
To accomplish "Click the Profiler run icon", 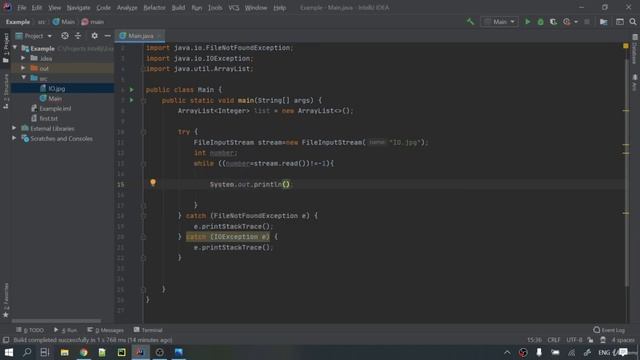I will click(x=567, y=22).
